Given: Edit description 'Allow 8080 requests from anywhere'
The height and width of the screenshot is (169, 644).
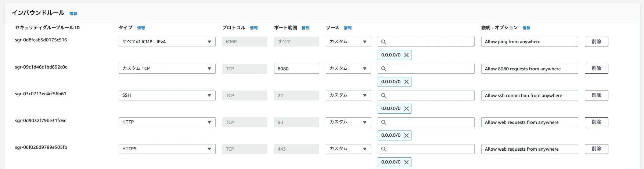Looking at the screenshot, I should click(529, 69).
